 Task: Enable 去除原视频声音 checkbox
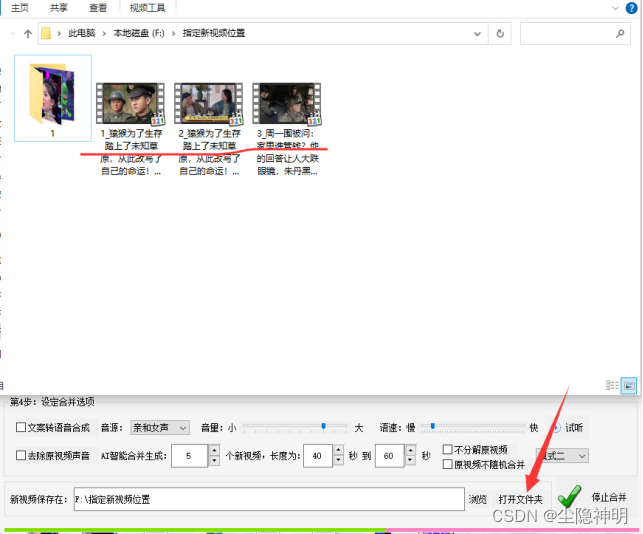click(21, 455)
